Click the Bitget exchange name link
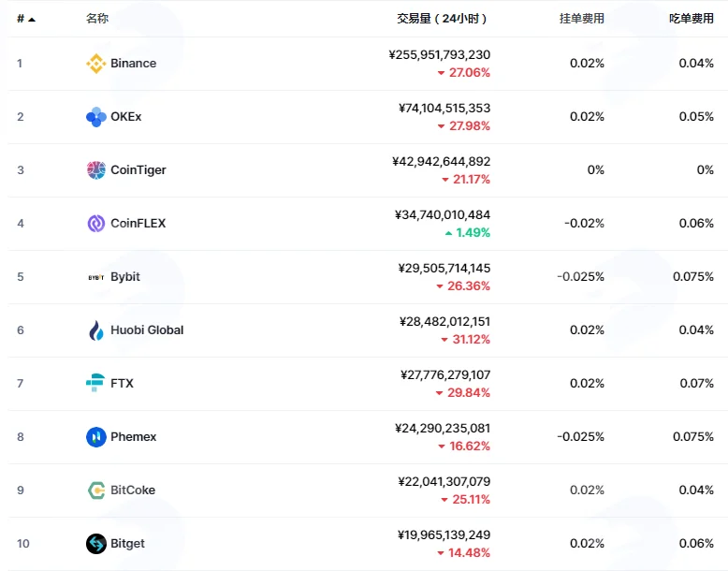 point(127,544)
